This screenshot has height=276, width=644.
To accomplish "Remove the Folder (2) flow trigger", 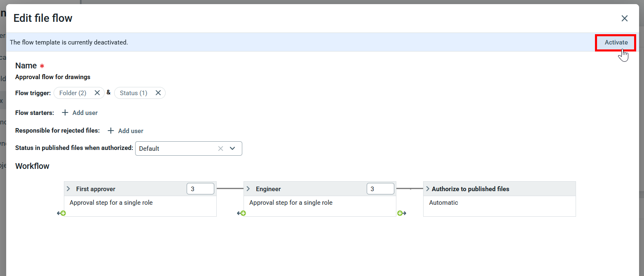I will 97,93.
